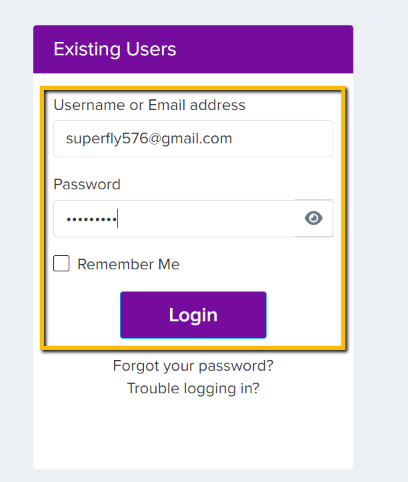Select the Existing Users purple header
Image resolution: width=408 pixels, height=482 pixels.
pyautogui.click(x=193, y=49)
